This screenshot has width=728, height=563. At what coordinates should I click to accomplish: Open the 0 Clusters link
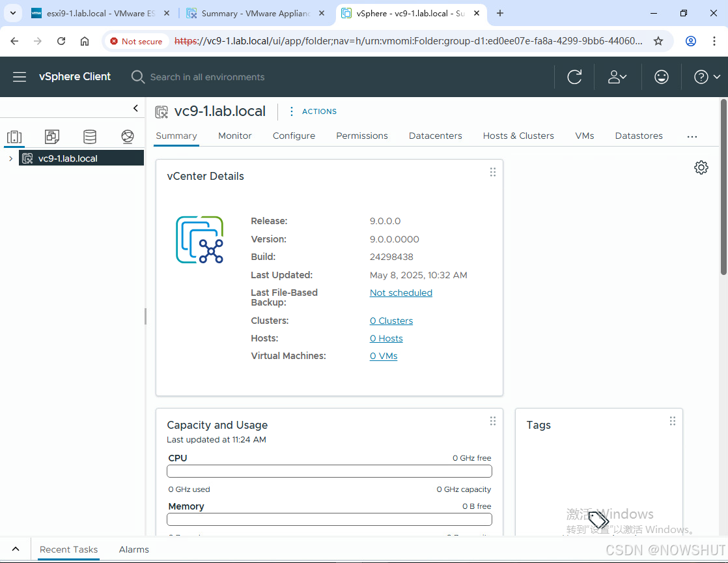click(x=391, y=321)
